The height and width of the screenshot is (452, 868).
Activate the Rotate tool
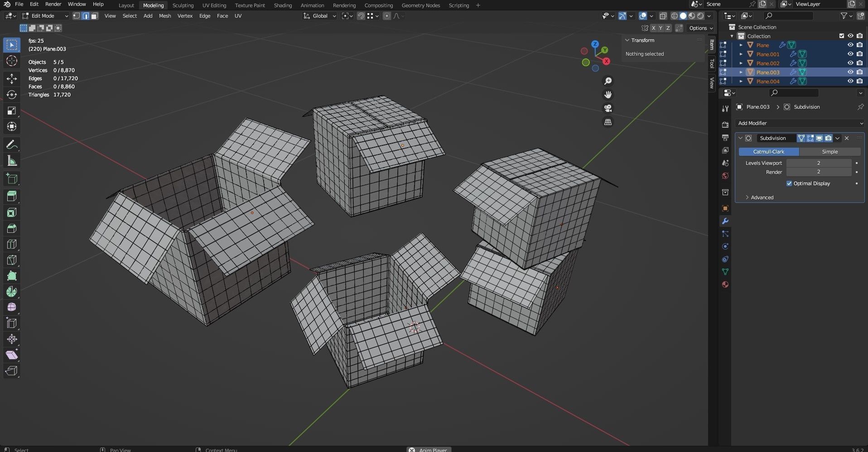pos(12,95)
